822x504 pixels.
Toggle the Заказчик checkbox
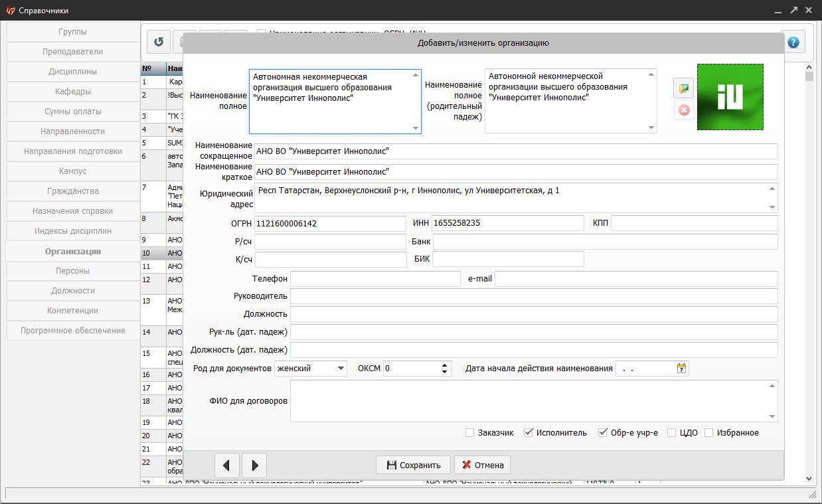point(470,433)
